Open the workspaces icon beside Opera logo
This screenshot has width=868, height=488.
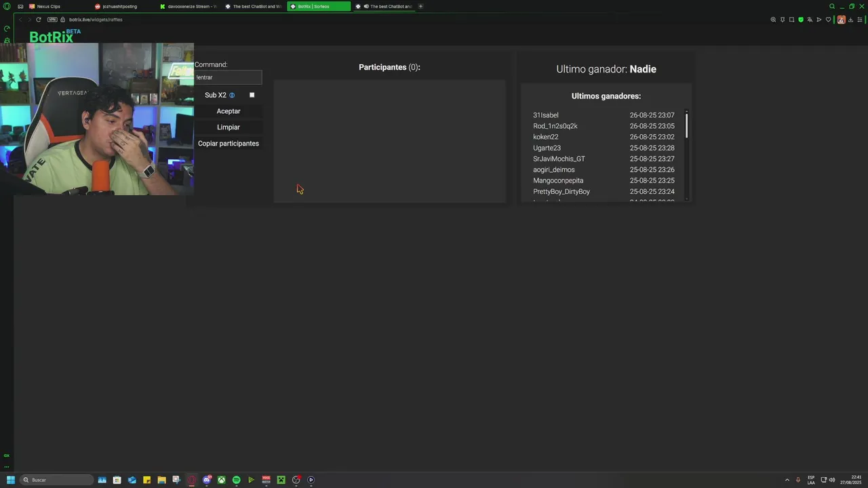20,6
